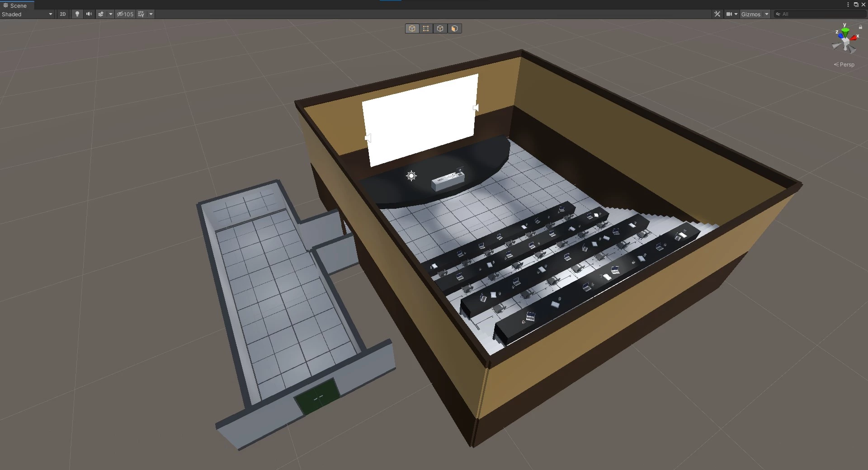Screen dimensions: 868x470
Task: Mute scene audio with the speaker toggle
Action: 89,14
